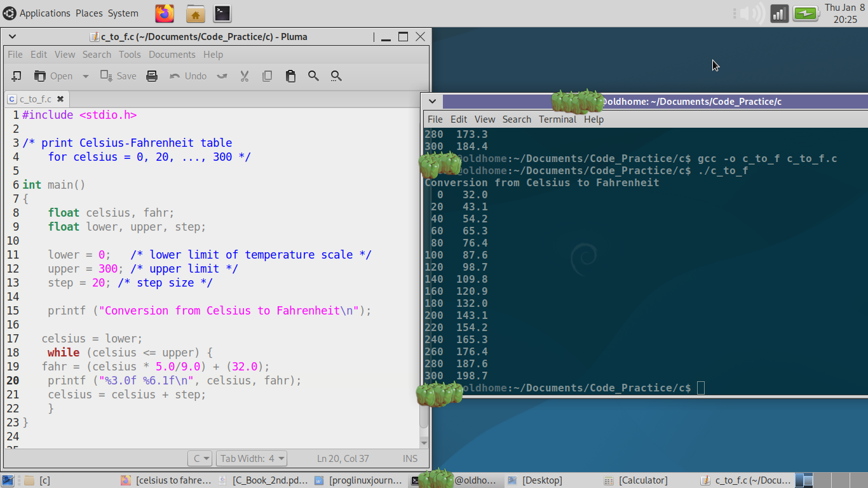Screen dimensions: 868x488
Task: Switch to the proglinuxjournal taskbar window
Action: click(x=359, y=480)
